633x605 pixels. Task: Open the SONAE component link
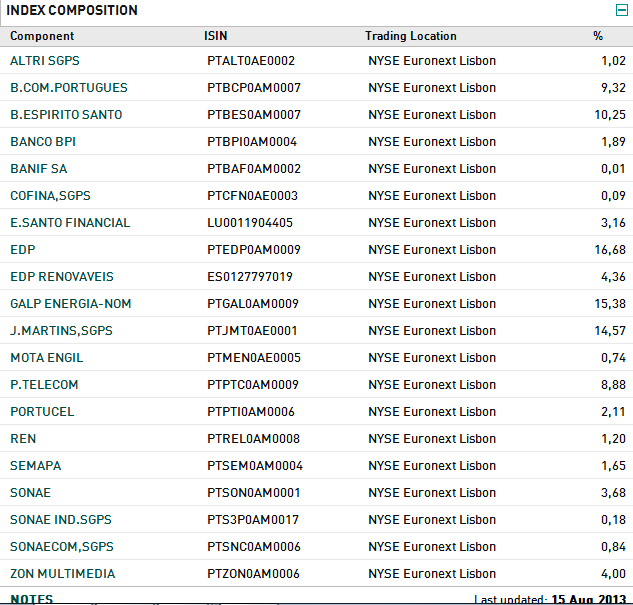point(31,493)
